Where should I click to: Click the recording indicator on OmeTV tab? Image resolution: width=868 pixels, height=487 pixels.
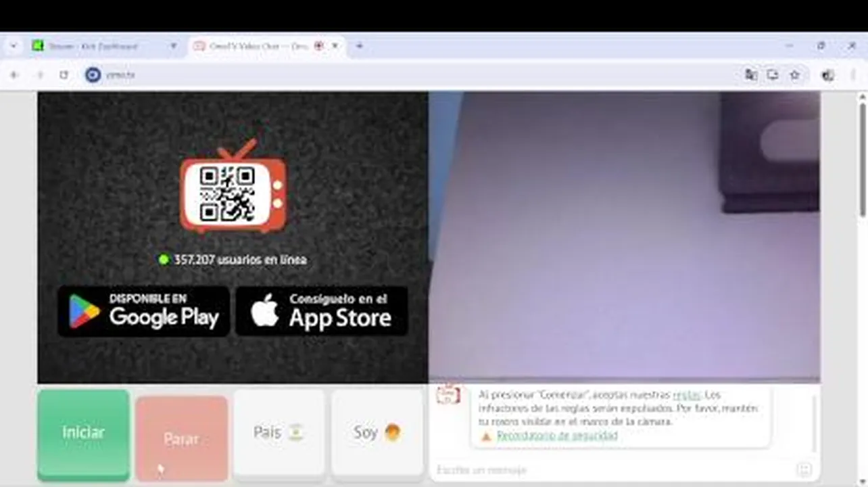coord(319,46)
